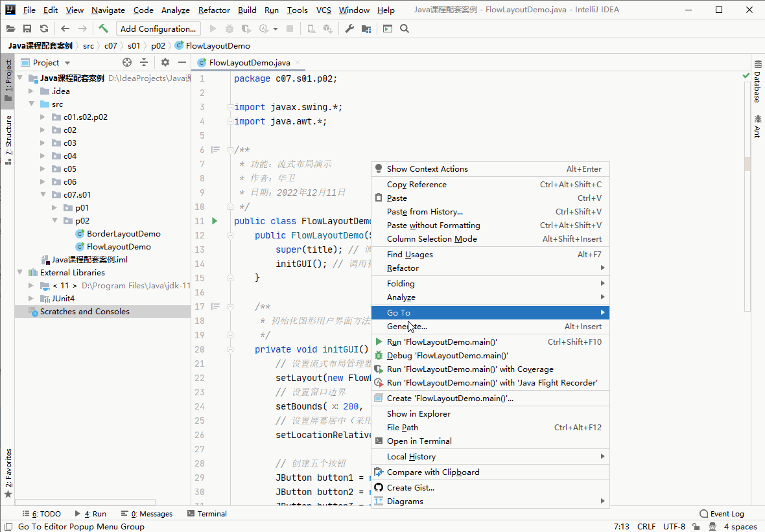This screenshot has width=765, height=532.
Task: Open Project Structure toolbar icon
Action: [366, 29]
